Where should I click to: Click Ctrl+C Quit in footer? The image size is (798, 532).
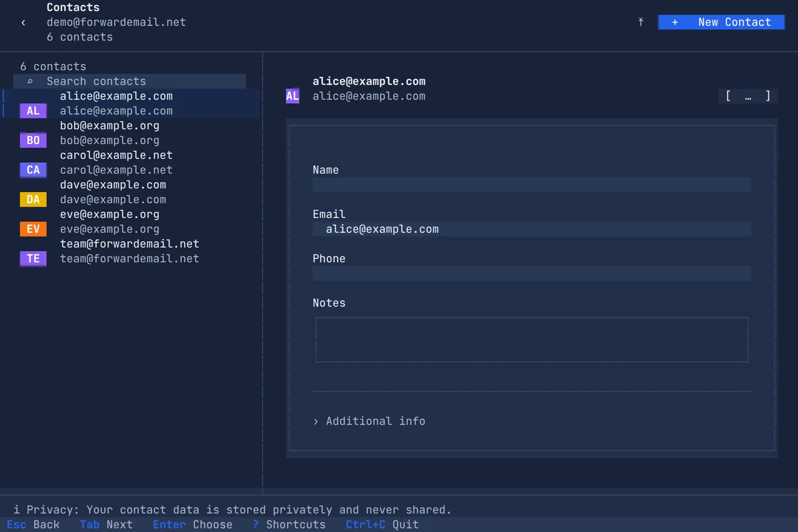coord(382,525)
